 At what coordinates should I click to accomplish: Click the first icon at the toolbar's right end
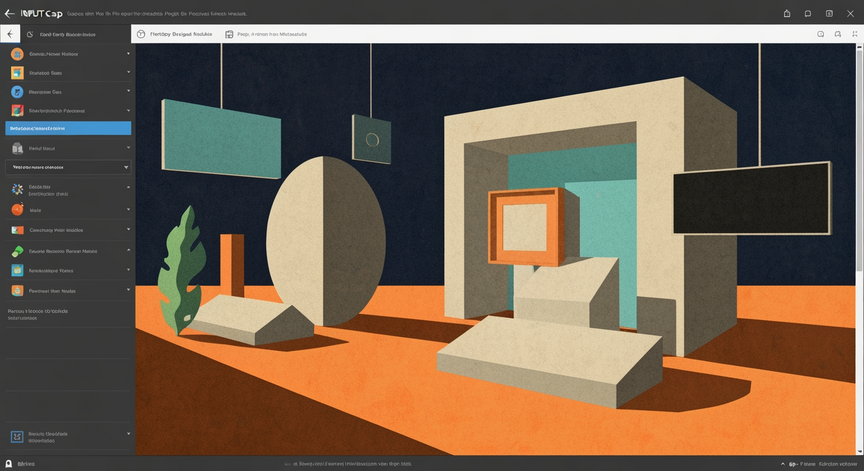tap(820, 34)
